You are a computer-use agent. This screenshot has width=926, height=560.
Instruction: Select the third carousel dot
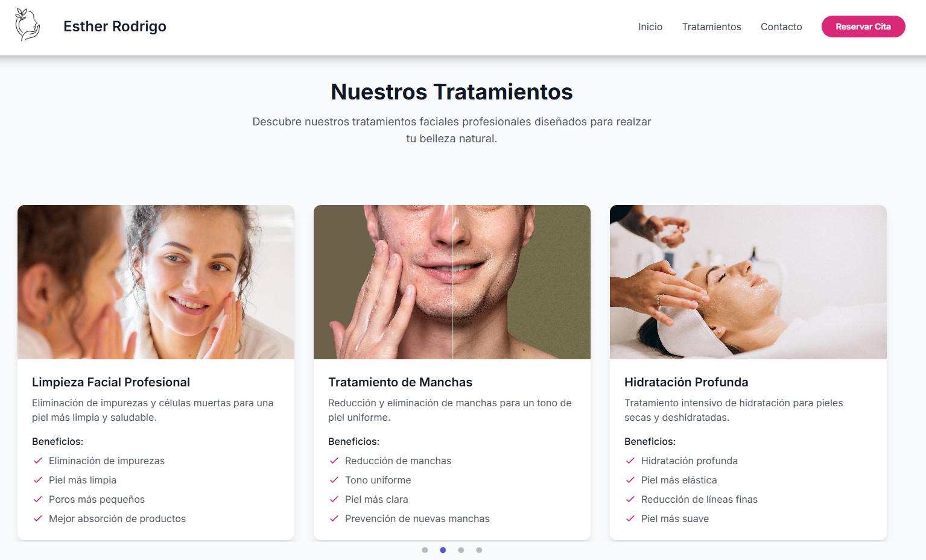(x=461, y=550)
